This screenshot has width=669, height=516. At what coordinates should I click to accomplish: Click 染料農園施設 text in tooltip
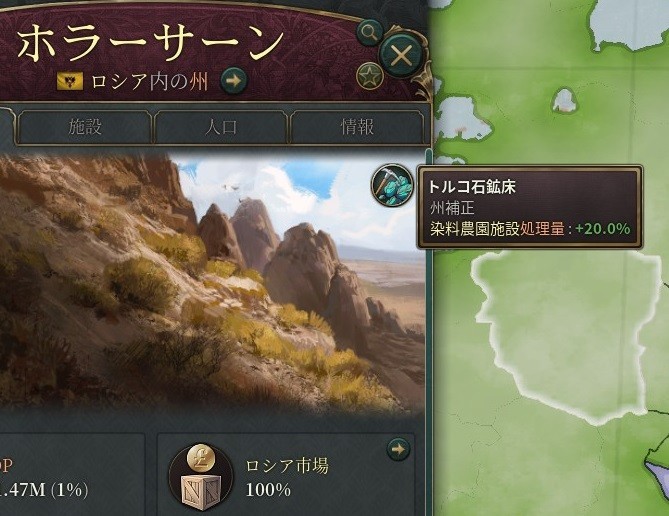[x=475, y=229]
